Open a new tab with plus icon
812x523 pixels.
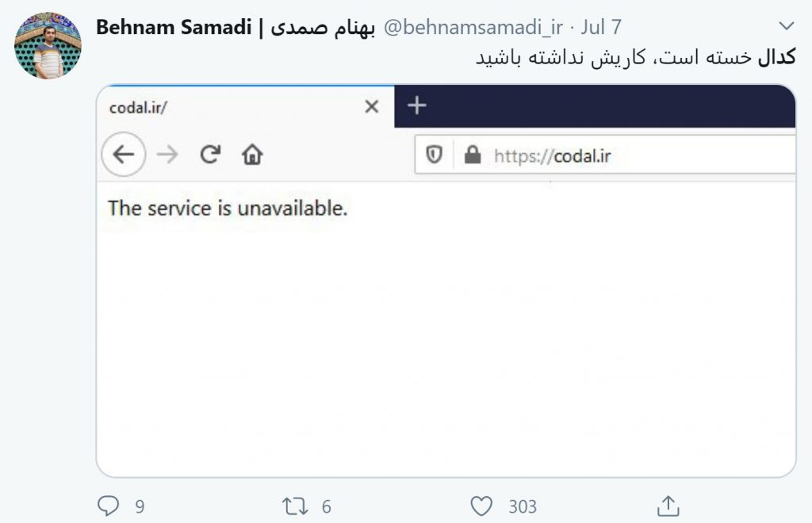pos(417,105)
